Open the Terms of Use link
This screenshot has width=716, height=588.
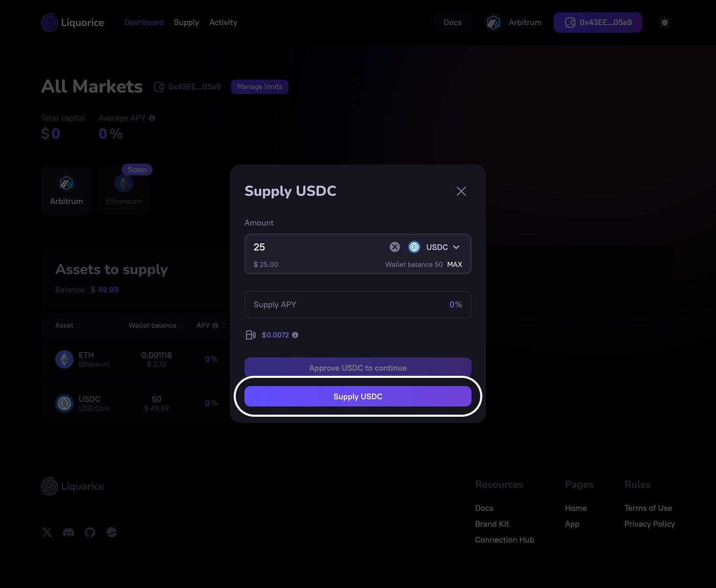[x=648, y=508]
